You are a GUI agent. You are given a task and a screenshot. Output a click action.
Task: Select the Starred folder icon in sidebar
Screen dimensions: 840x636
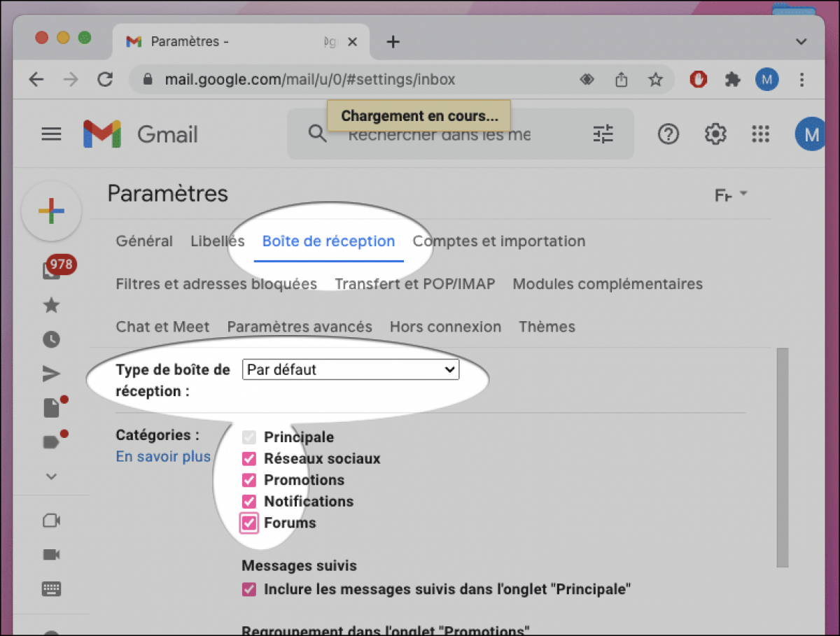tap(51, 305)
